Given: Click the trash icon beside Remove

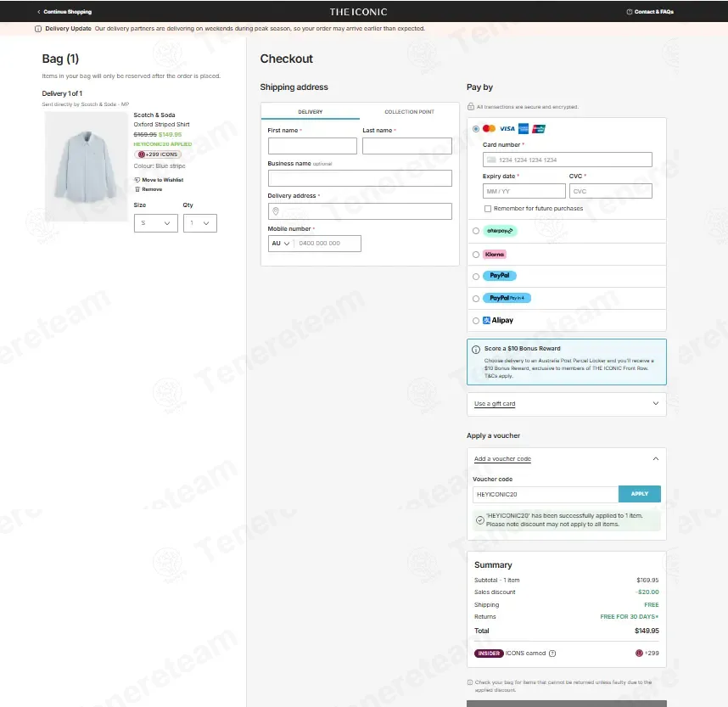Looking at the screenshot, I should coord(137,189).
